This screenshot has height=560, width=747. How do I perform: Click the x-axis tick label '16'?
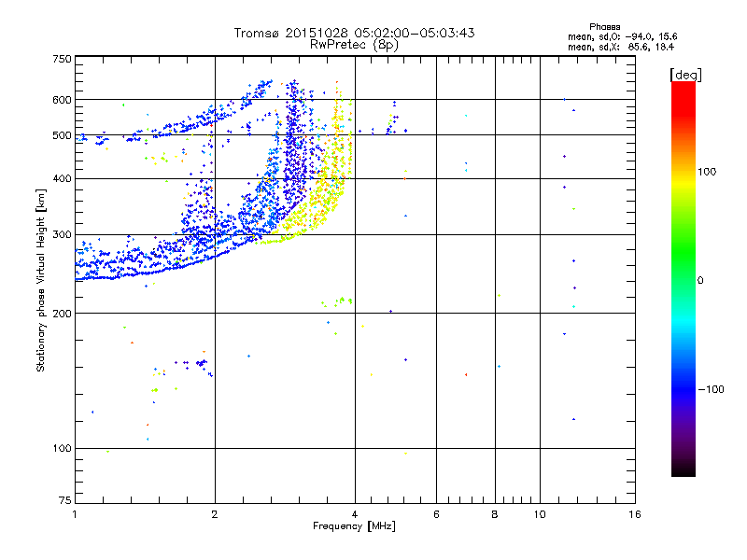point(635,514)
